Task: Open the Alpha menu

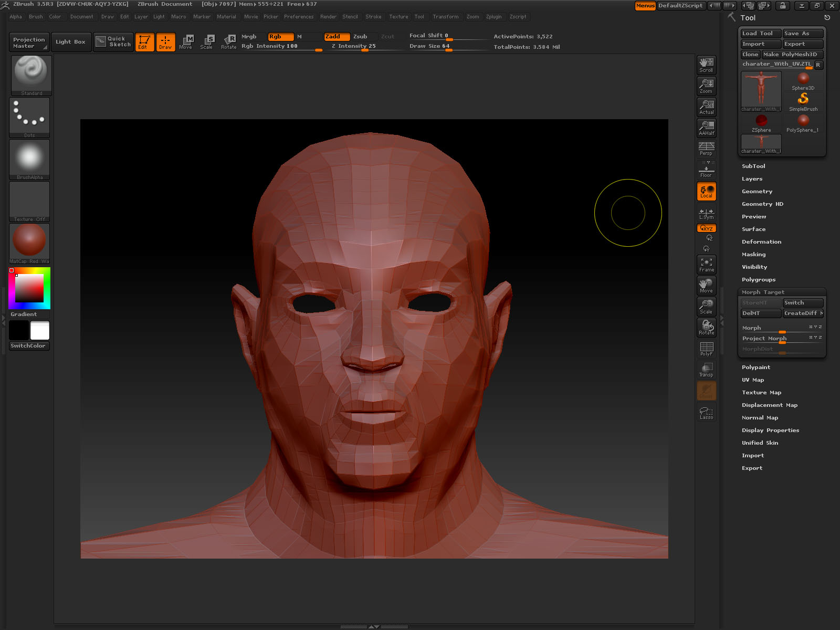Action: [16, 17]
